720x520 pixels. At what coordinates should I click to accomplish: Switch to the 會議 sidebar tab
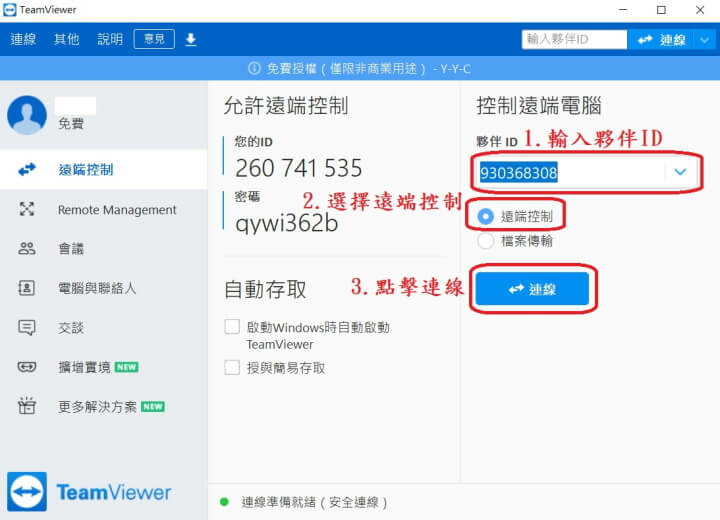(104, 249)
